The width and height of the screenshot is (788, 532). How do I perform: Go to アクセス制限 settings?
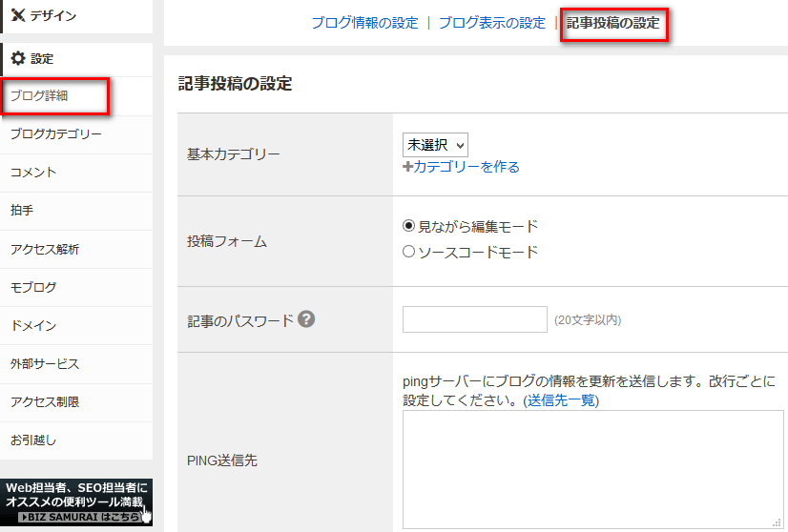(76, 402)
